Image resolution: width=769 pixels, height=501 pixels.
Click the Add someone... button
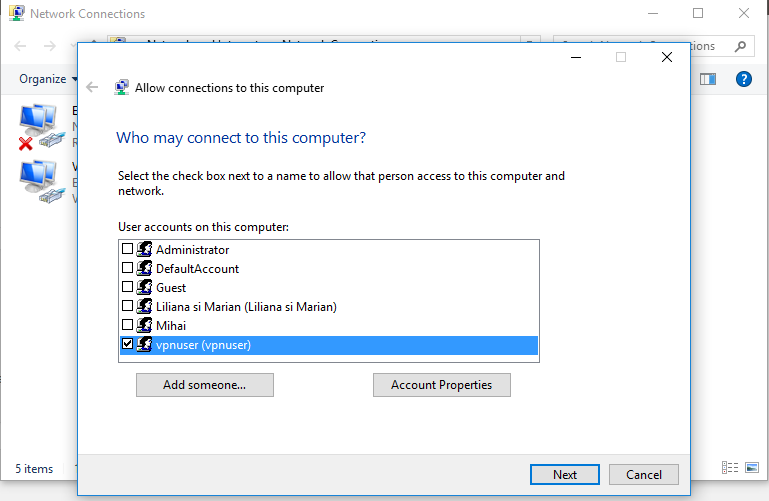(x=205, y=385)
